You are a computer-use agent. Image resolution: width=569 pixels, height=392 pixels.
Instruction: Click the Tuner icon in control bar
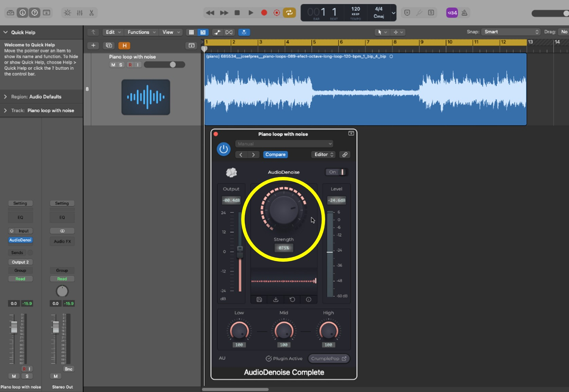tap(419, 13)
